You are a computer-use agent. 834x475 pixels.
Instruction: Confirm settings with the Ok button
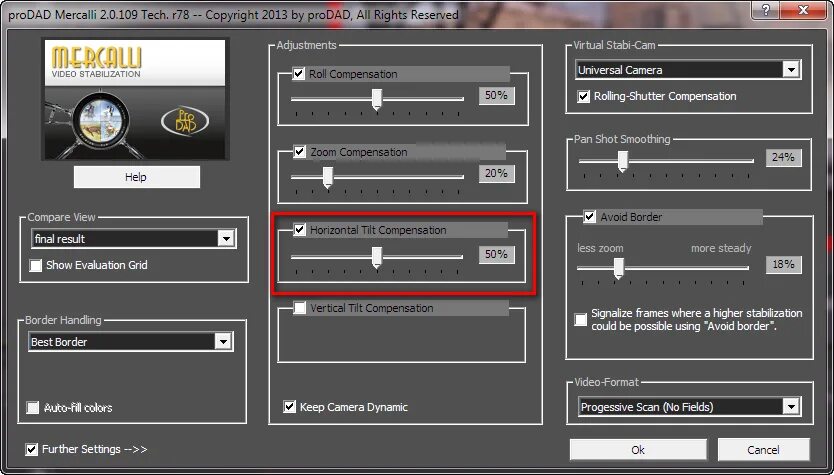[638, 450]
